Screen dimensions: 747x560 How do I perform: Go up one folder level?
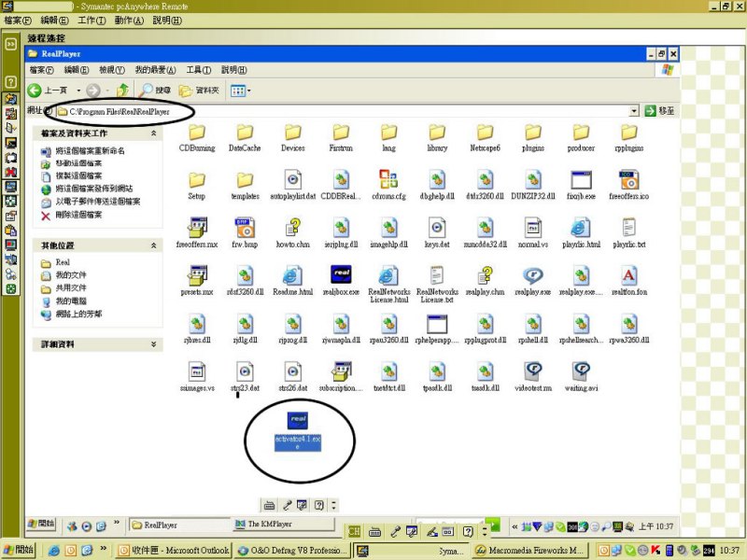[x=123, y=90]
